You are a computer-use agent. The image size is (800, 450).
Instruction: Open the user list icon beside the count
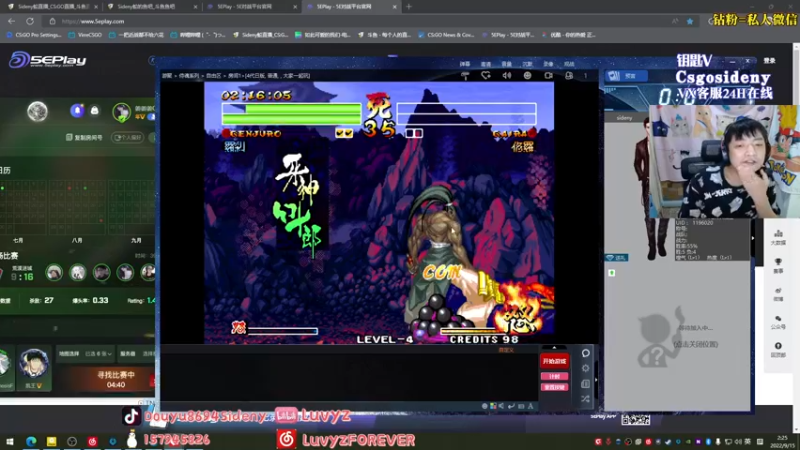(x=569, y=76)
